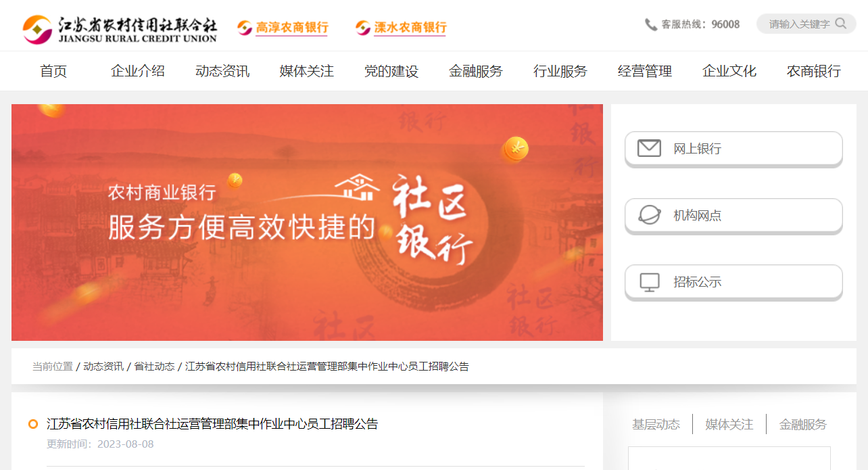Screen dimensions: 868x470
Task: Open the 溧水农商银行 logo link
Action: 401,28
